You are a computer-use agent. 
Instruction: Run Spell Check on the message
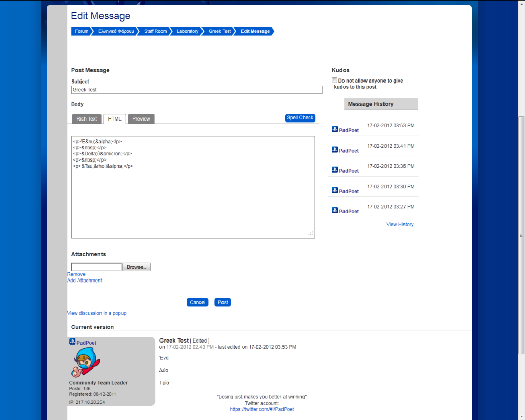[x=300, y=118]
